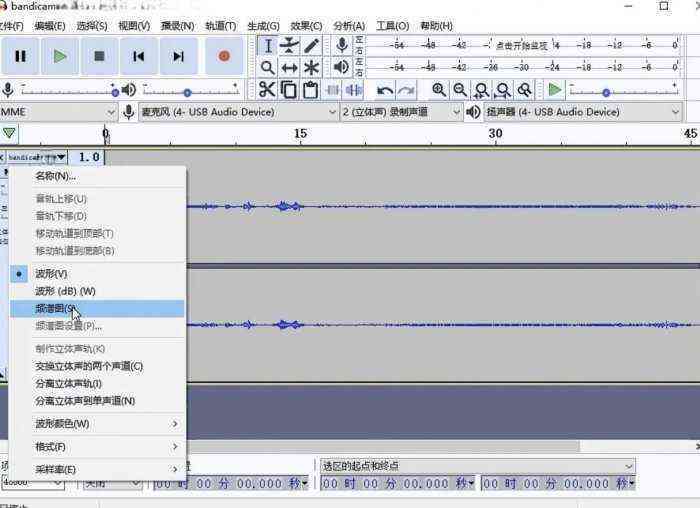Image resolution: width=700 pixels, height=508 pixels.
Task: Open the selection start and end dropdown
Action: tap(477, 466)
